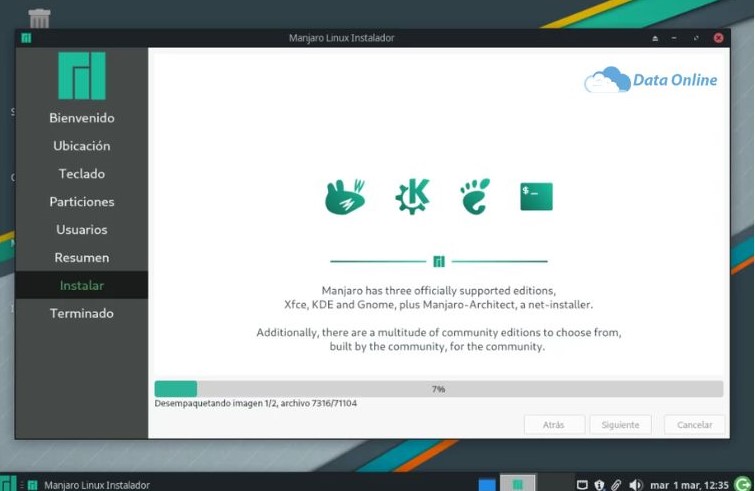Image resolution: width=755 pixels, height=491 pixels.
Task: Click the Data Online cloud logo
Action: coord(651,80)
